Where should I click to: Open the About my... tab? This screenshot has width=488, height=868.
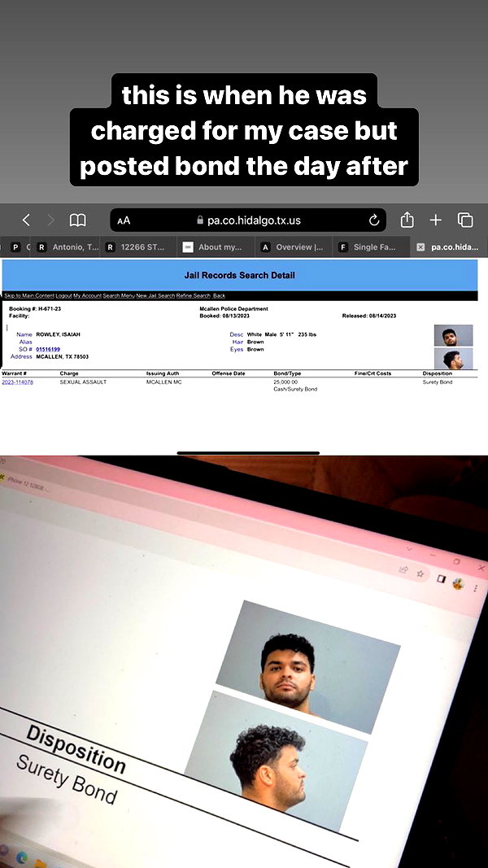[213, 246]
